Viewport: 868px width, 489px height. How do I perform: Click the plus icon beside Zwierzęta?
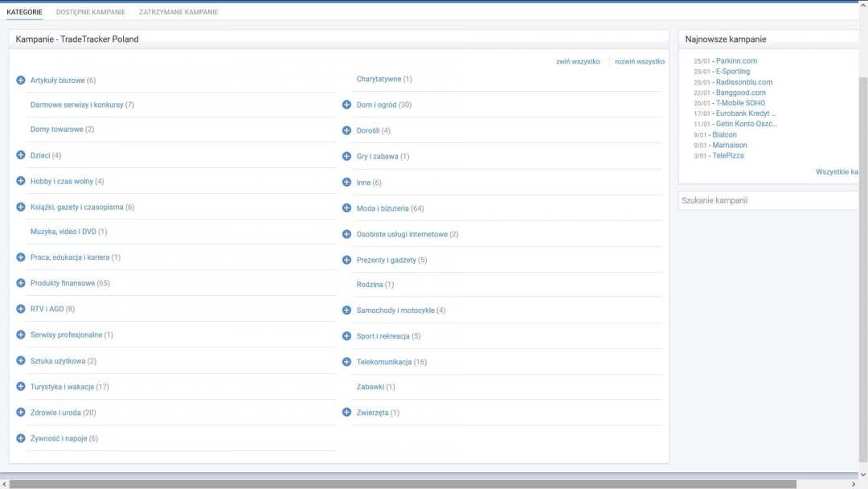[x=347, y=413]
